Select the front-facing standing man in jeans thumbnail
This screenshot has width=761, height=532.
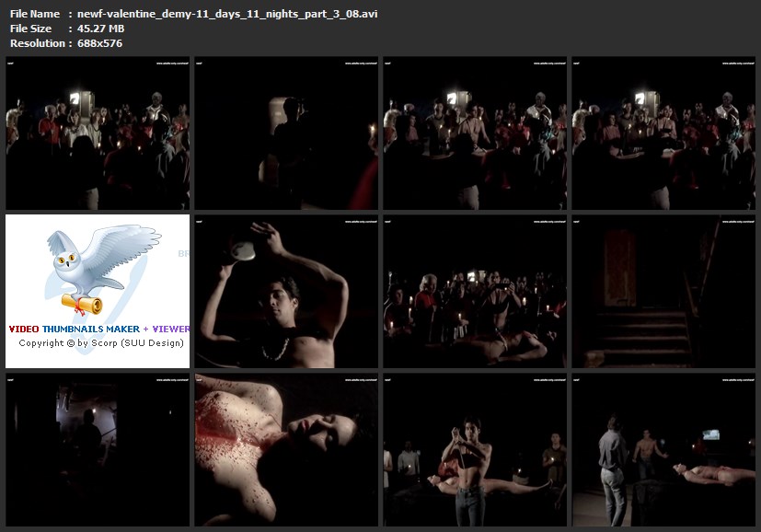click(475, 449)
